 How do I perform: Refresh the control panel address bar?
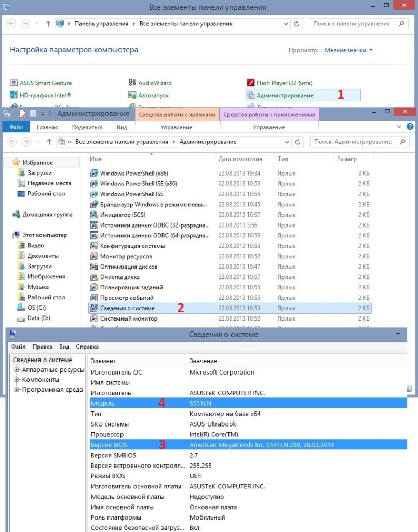296,24
